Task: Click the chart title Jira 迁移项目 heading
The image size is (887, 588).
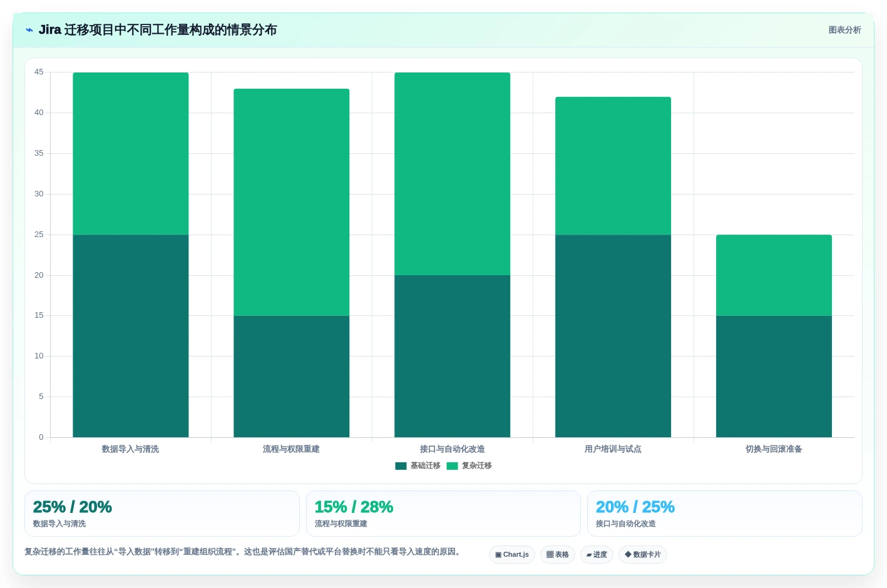Action: [x=158, y=30]
